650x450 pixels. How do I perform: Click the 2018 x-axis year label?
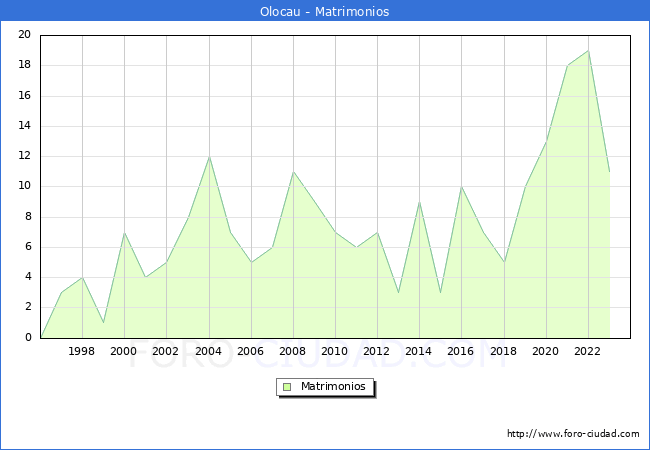(503, 351)
